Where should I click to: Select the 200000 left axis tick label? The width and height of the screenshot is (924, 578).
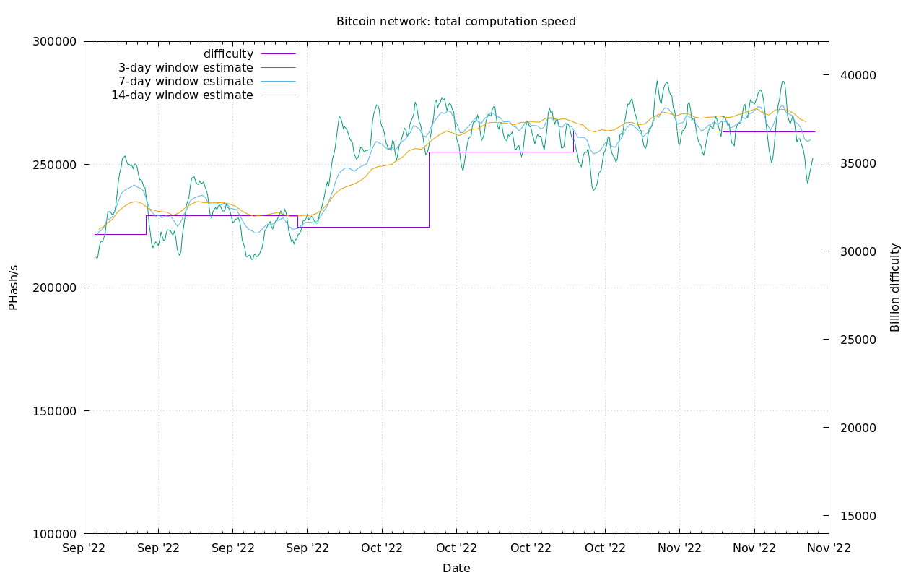[55, 288]
